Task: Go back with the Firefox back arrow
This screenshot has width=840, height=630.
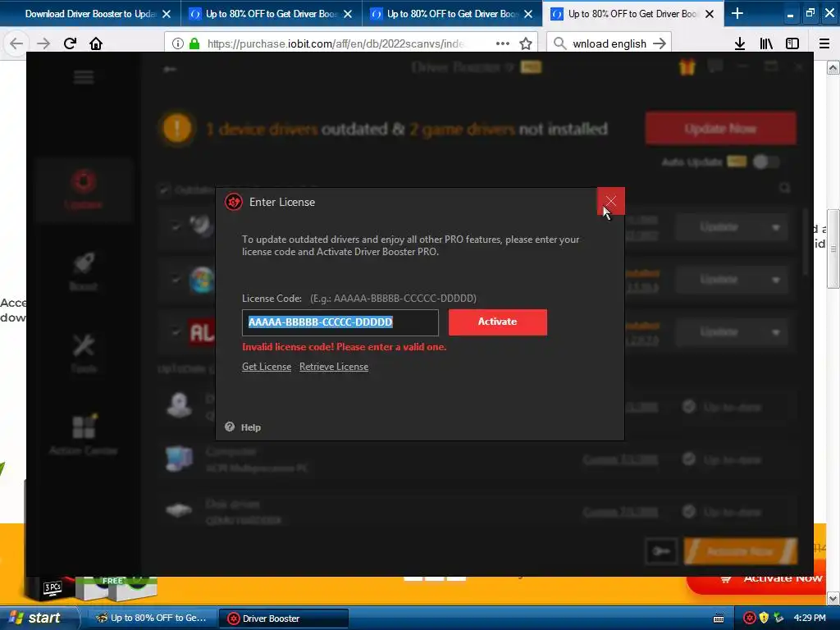Action: (x=16, y=43)
